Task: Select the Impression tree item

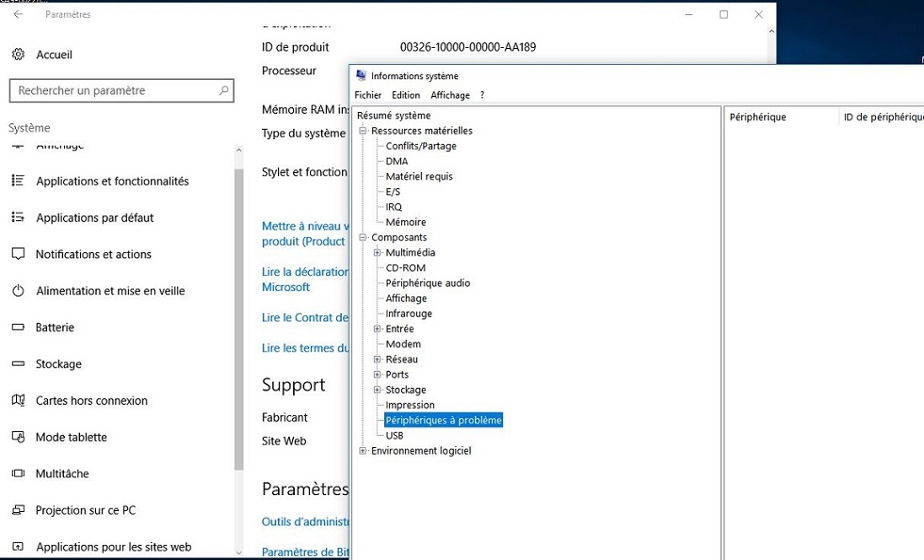Action: (x=410, y=405)
